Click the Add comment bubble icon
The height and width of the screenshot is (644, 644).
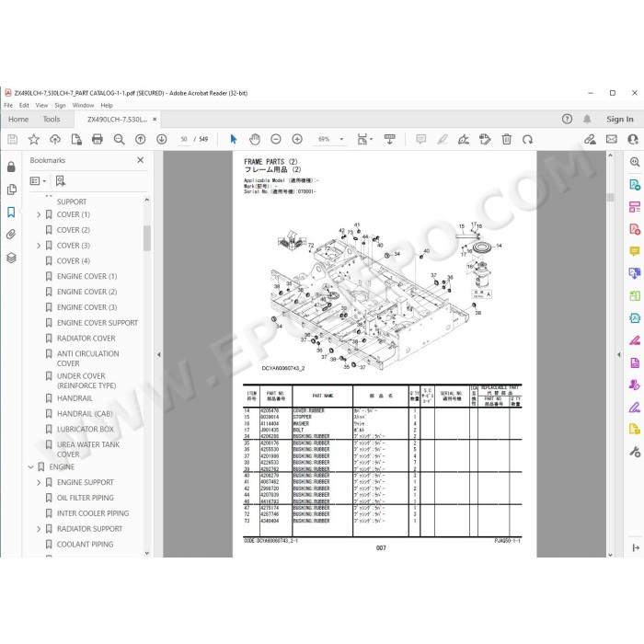tap(421, 140)
